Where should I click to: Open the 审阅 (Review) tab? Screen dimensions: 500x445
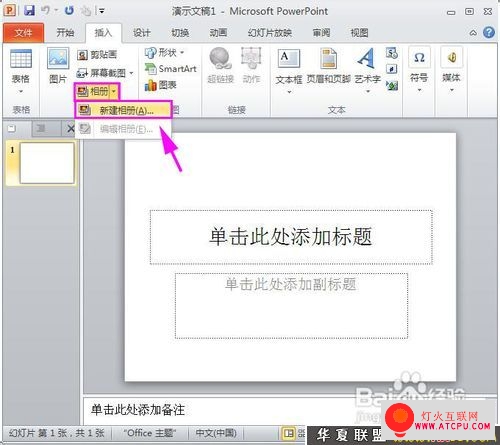pyautogui.click(x=321, y=33)
